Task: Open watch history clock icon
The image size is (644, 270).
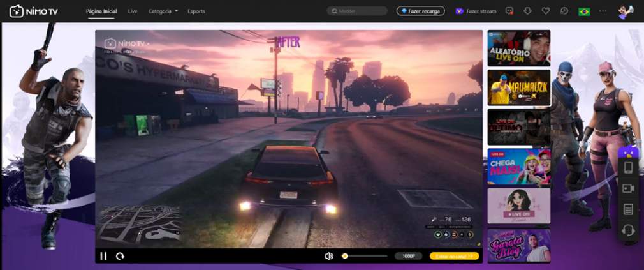Action: coord(564,11)
